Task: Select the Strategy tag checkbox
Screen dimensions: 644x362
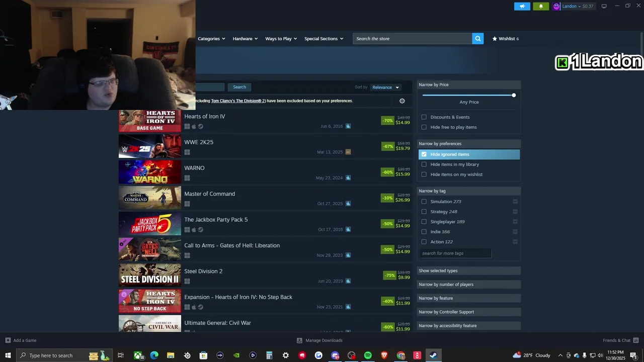Action: pos(424,212)
